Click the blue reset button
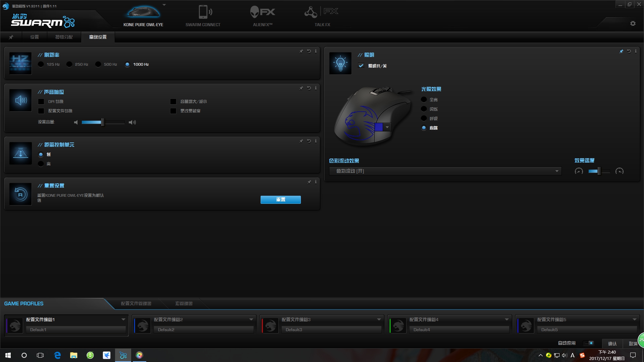Image resolution: width=644 pixels, height=362 pixels. (x=280, y=199)
